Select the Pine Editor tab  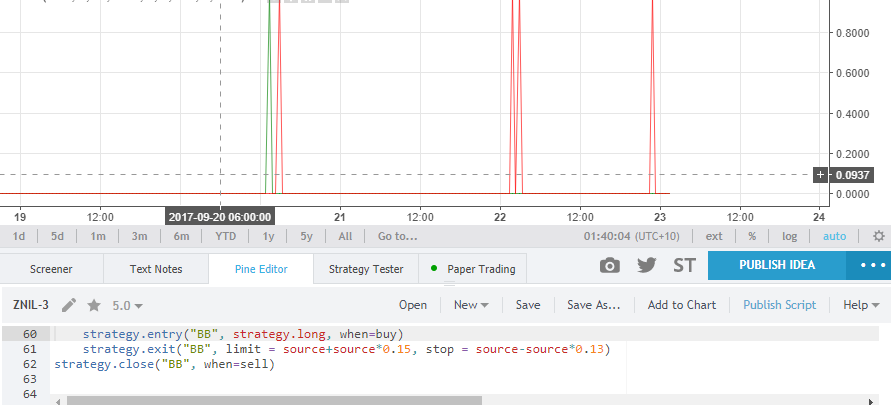261,269
